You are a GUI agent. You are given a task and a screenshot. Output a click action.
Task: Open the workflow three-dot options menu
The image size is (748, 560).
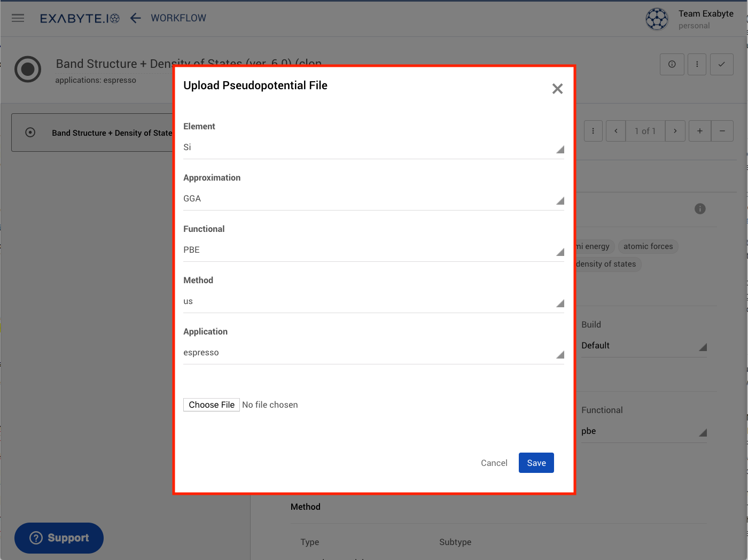[x=697, y=64]
